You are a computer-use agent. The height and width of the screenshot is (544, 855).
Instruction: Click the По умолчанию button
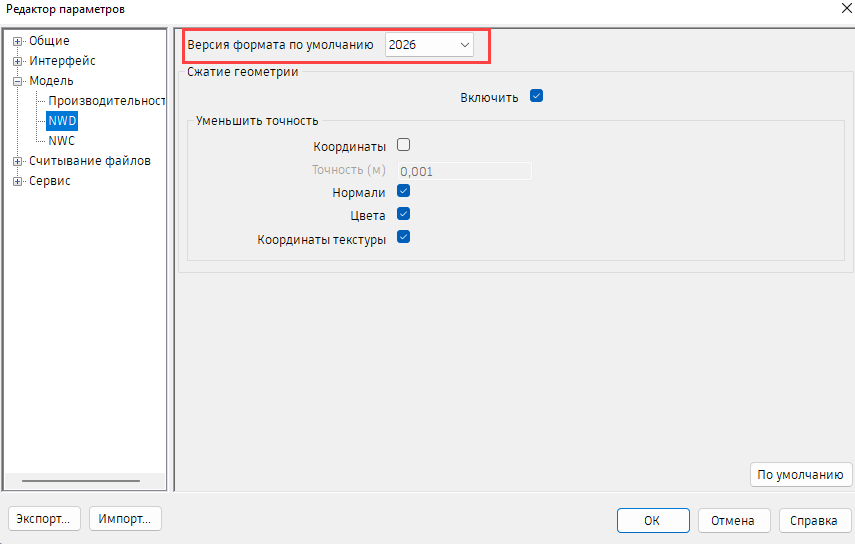[x=800, y=475]
